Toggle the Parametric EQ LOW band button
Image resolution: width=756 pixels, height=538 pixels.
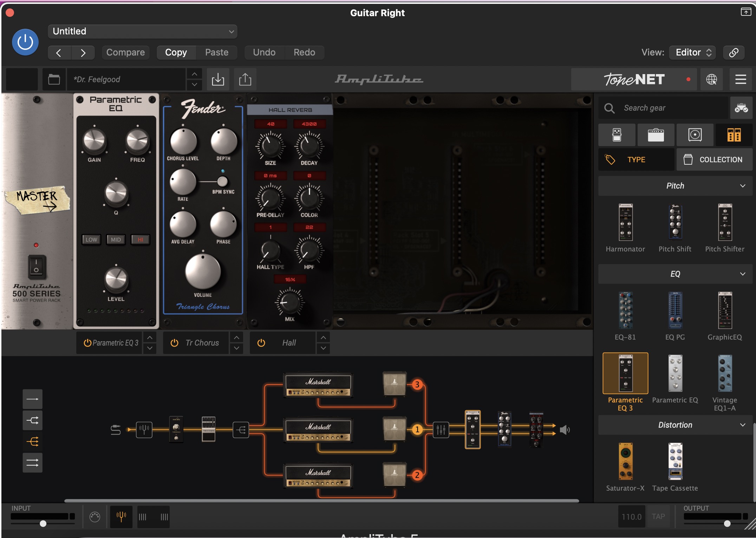coord(91,240)
